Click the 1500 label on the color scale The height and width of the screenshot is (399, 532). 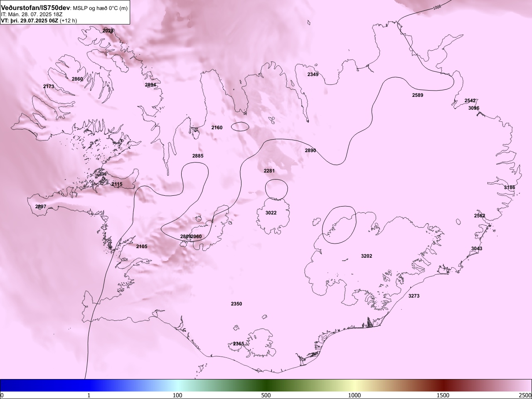443,395
